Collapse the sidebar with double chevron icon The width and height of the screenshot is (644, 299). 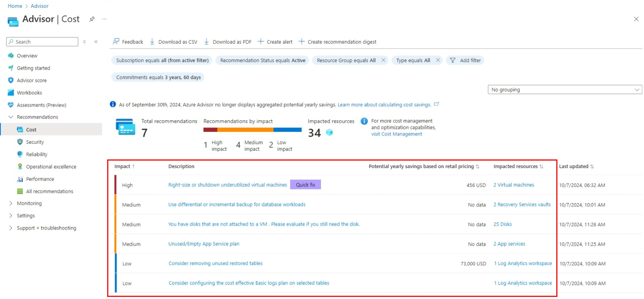pos(96,42)
